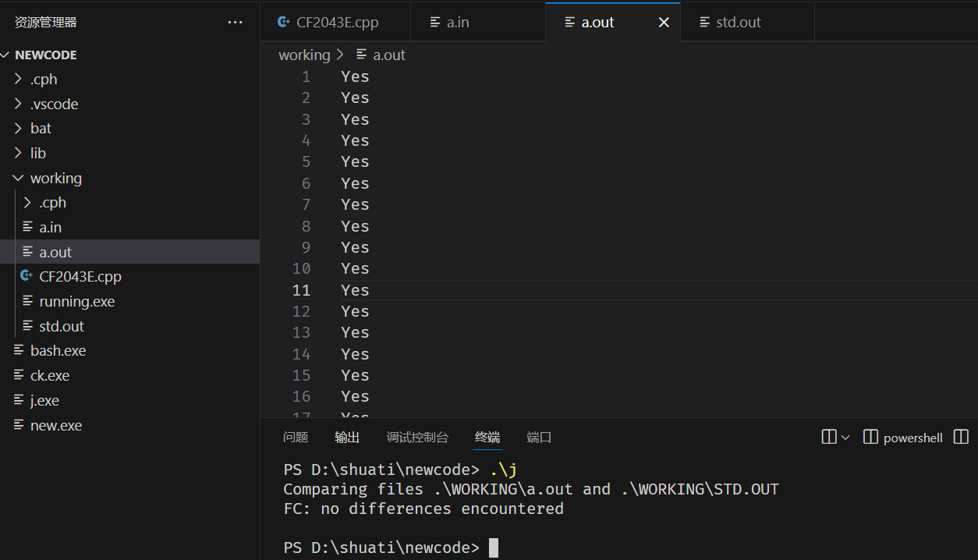
Task: Click the 'Comparing files' terminal output line
Action: 531,489
